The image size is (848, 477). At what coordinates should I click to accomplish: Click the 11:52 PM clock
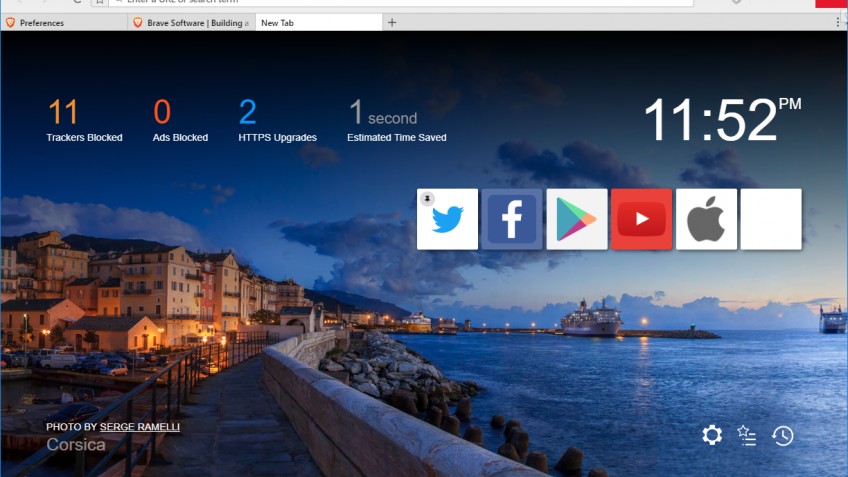tap(723, 120)
